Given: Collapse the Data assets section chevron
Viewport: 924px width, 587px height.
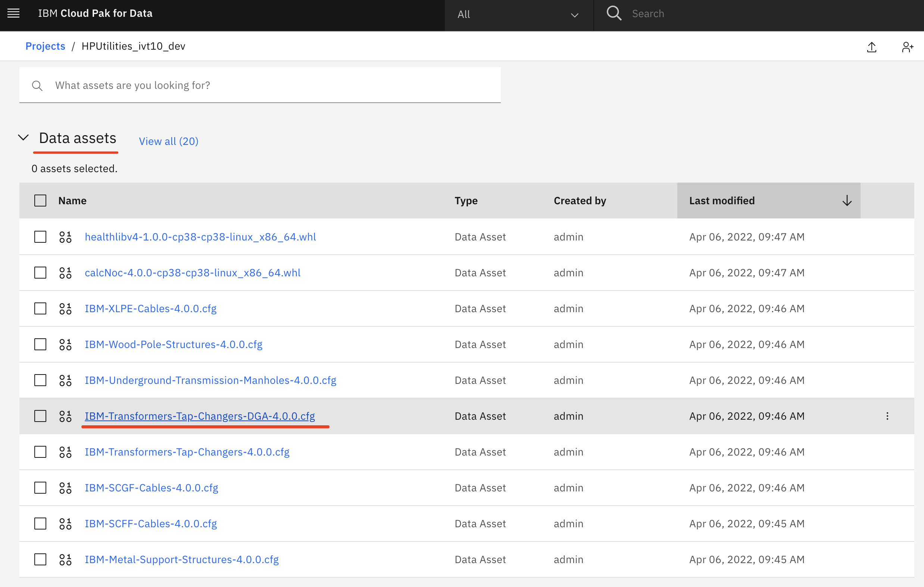Looking at the screenshot, I should (24, 137).
